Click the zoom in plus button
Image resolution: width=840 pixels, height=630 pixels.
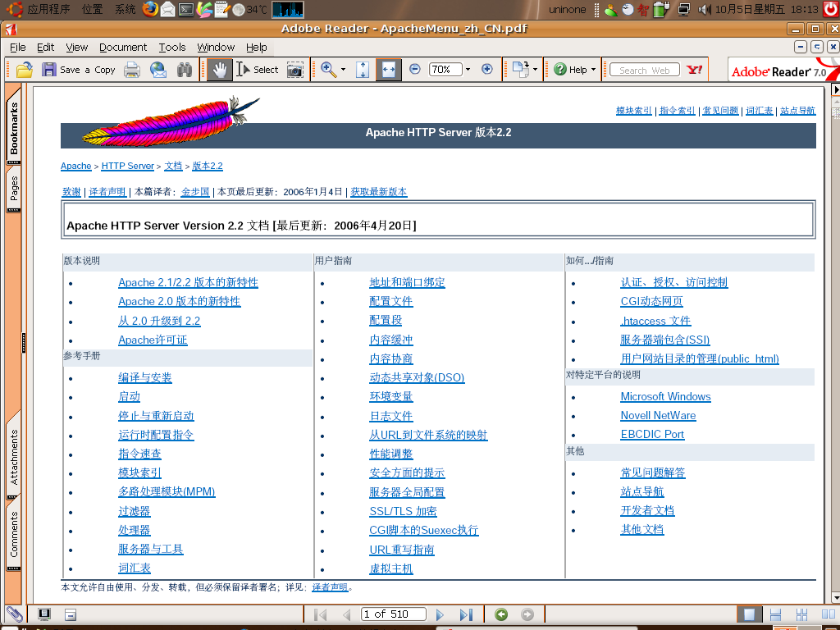coord(487,69)
